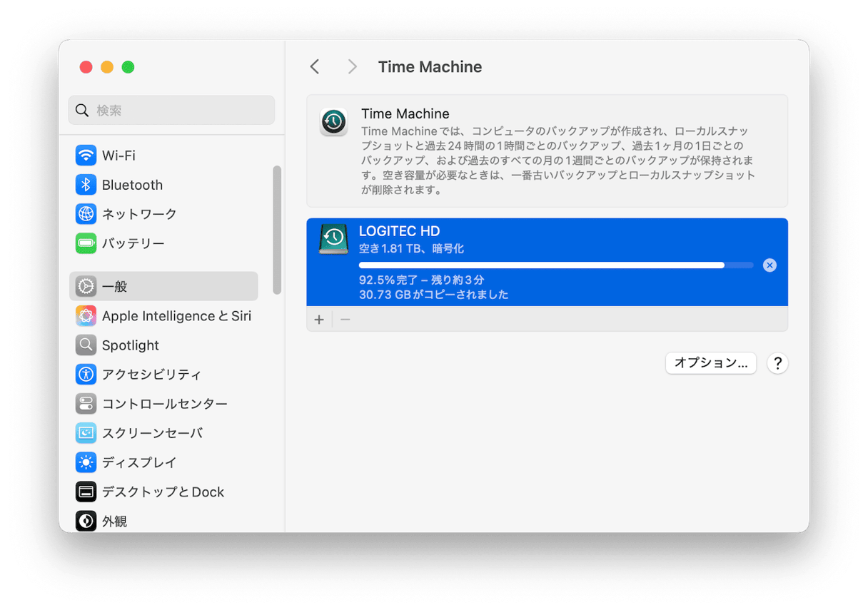Click the バッテリー battery icon
Image resolution: width=868 pixels, height=610 pixels.
pyautogui.click(x=86, y=243)
